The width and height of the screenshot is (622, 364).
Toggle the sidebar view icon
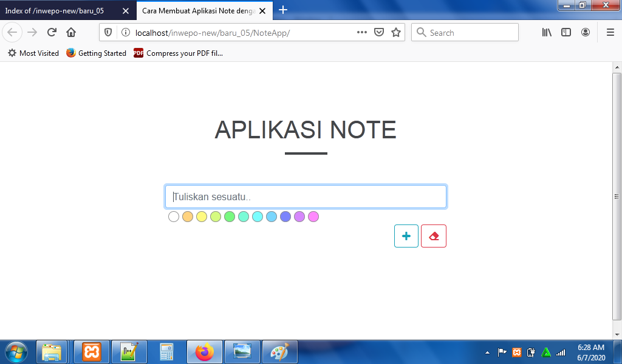click(566, 33)
